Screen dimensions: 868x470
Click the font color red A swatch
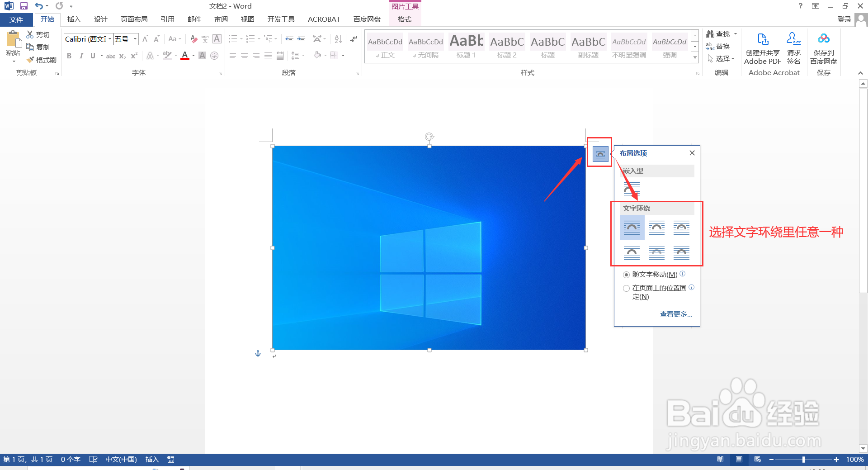coord(185,56)
